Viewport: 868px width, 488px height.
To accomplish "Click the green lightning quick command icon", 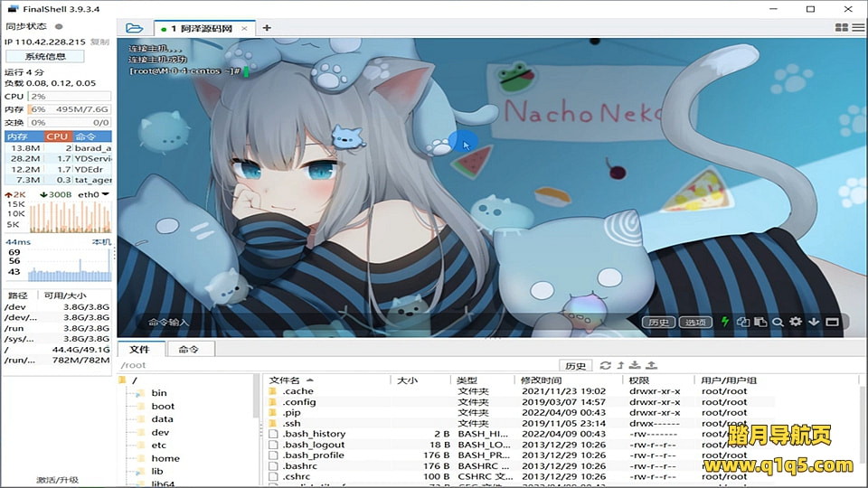I will click(724, 322).
